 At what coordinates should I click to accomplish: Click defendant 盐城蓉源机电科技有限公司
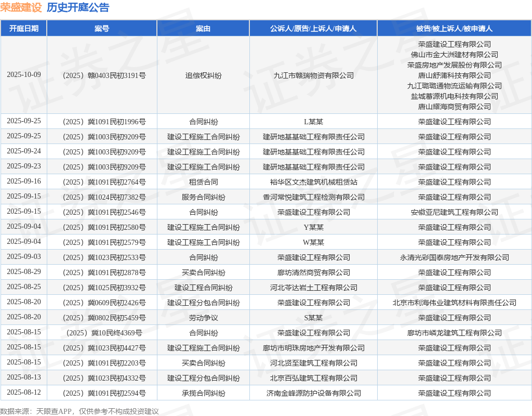(454, 96)
